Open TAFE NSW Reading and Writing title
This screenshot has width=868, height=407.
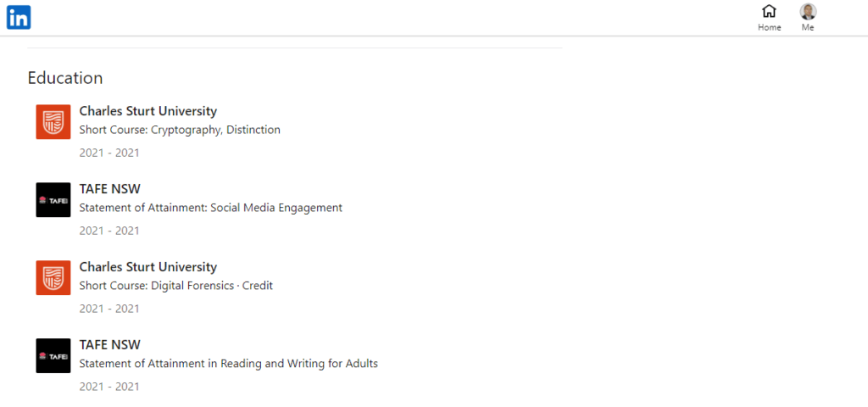(110, 345)
